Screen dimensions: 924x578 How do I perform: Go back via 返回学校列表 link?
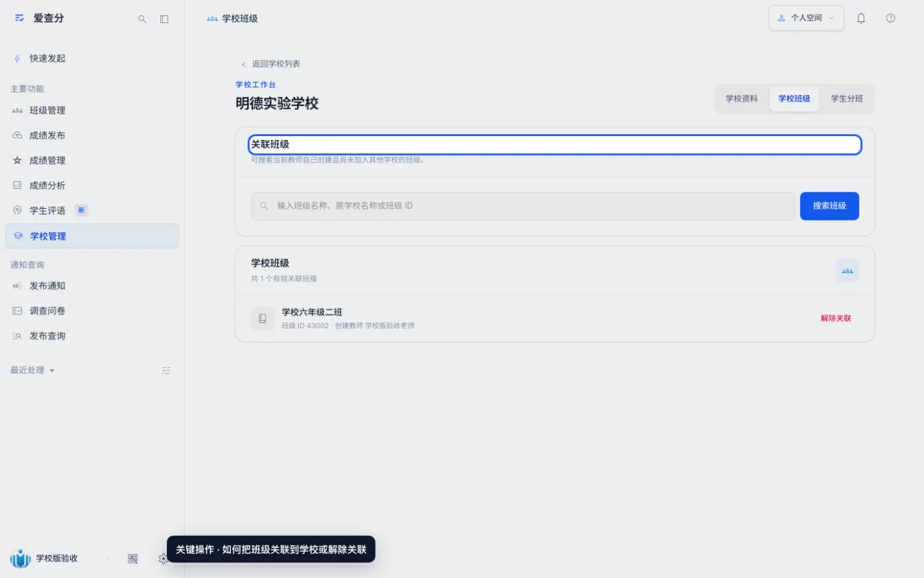[271, 64]
